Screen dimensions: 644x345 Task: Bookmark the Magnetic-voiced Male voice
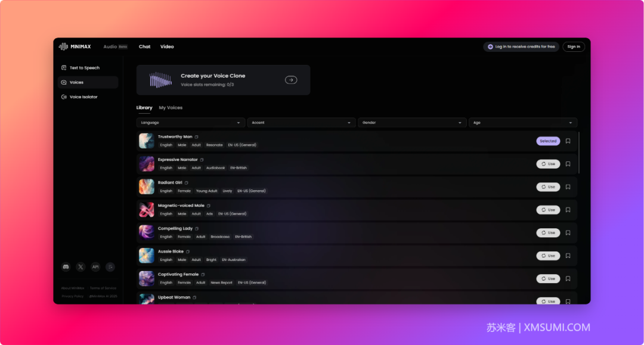(x=568, y=210)
